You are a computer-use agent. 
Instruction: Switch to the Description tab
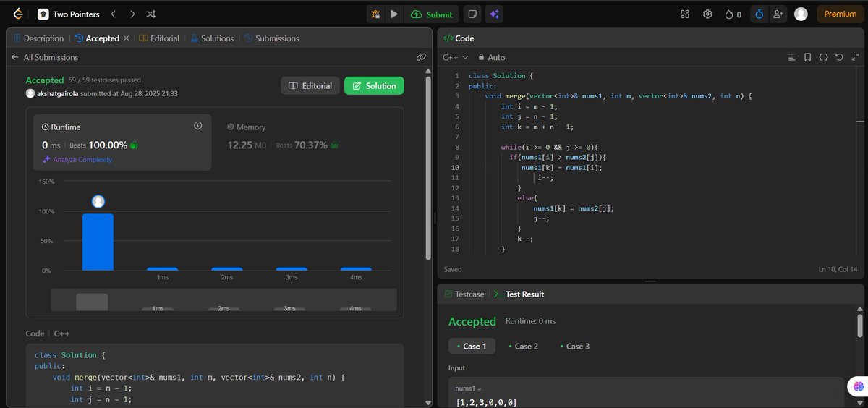(x=38, y=38)
